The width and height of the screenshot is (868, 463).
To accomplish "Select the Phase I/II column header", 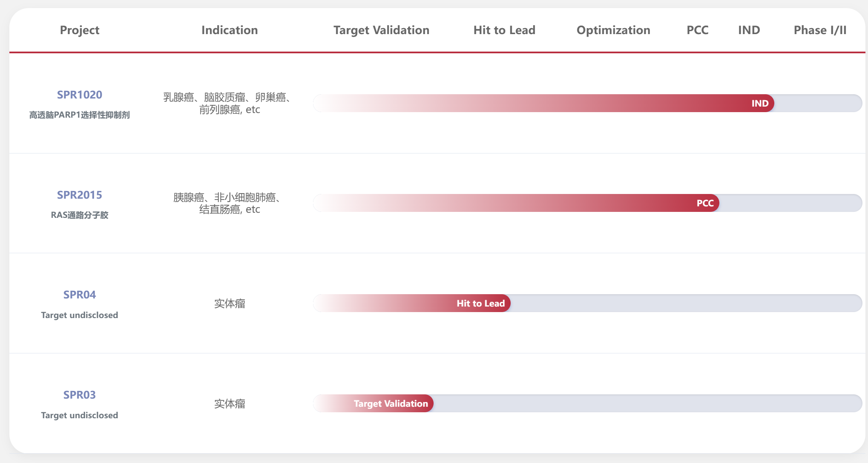I will pos(820,30).
